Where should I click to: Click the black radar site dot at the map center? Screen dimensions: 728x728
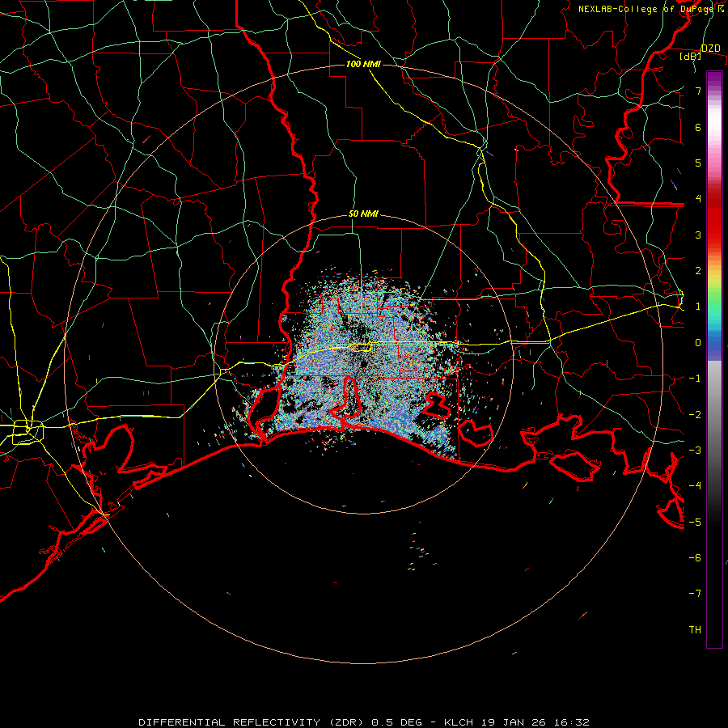(364, 364)
